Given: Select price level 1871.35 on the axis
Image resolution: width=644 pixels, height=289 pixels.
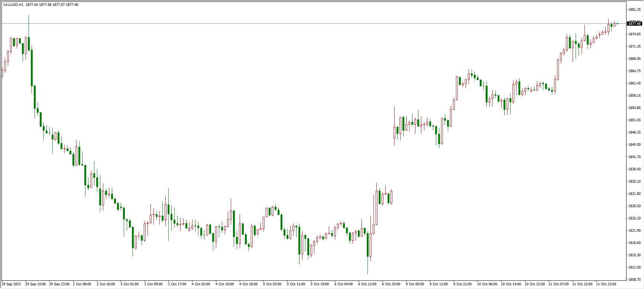Looking at the screenshot, I should point(634,46).
